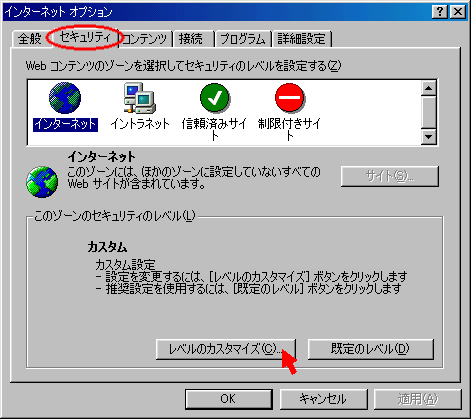Click the イントラネット zone label text
Screen dimensions: 471x419
140,124
